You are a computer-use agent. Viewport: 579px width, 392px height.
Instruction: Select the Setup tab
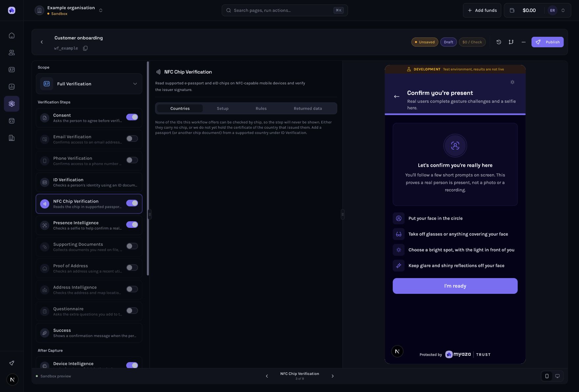tap(222, 108)
